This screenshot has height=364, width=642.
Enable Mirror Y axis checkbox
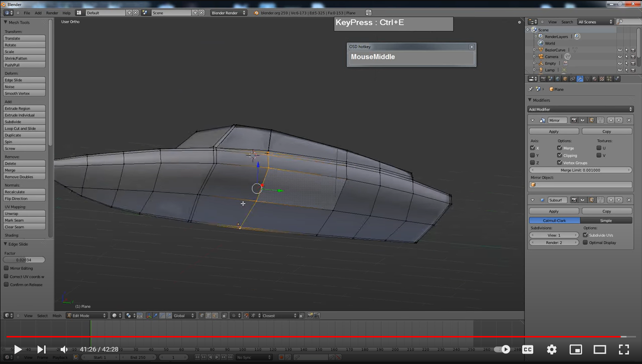532,155
